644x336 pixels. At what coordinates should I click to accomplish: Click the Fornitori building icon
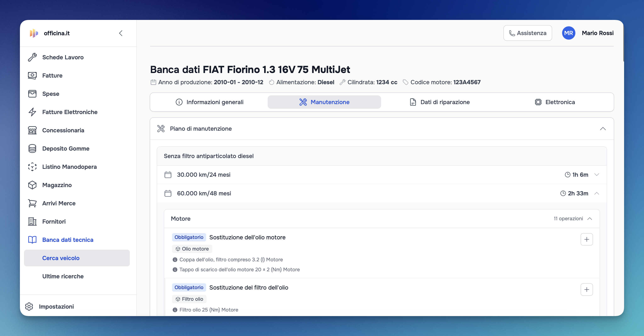tap(32, 222)
